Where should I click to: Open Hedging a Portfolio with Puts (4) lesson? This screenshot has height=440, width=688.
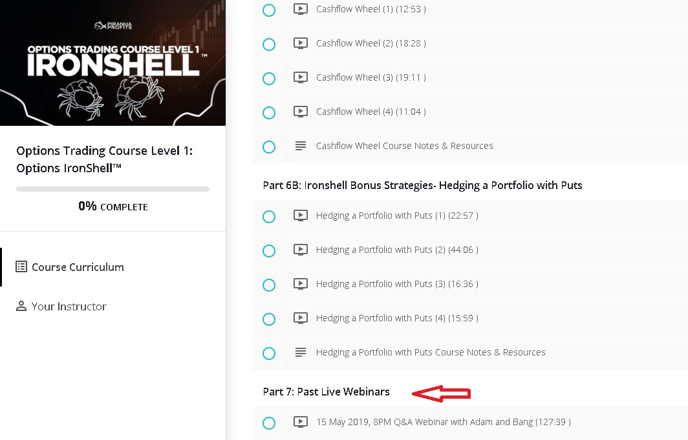pyautogui.click(x=397, y=318)
